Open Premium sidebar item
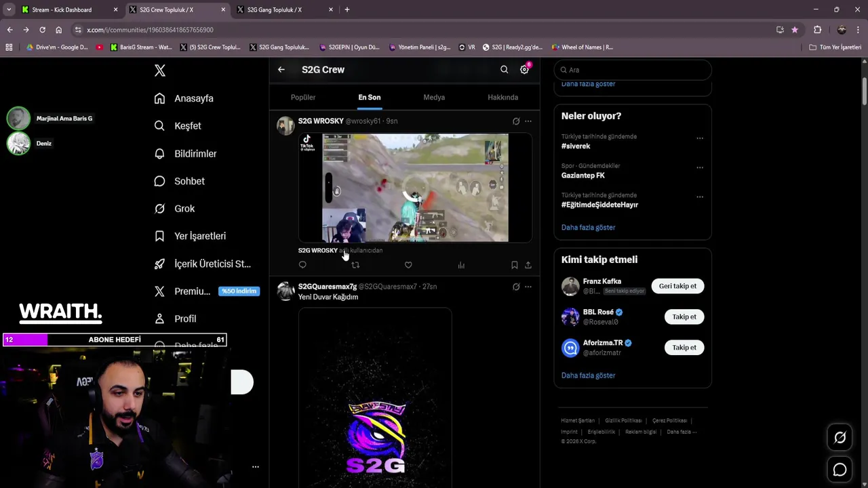Viewport: 868px width, 488px height. pos(206,291)
